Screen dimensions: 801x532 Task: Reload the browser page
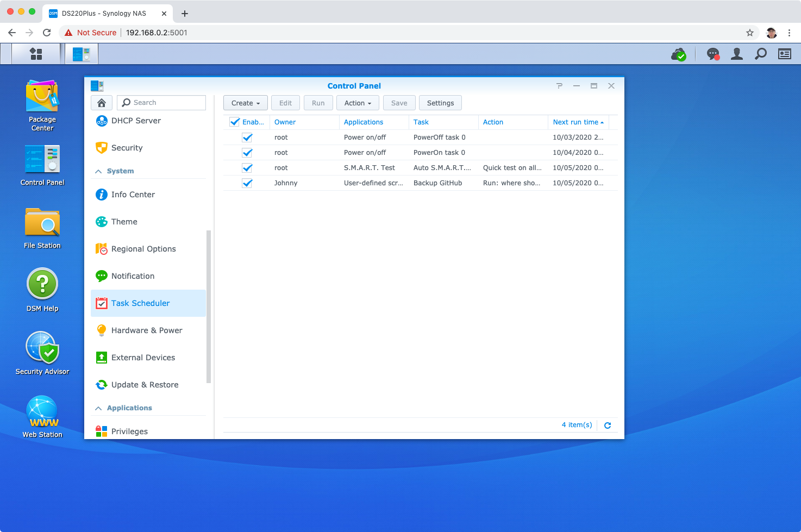coord(47,33)
